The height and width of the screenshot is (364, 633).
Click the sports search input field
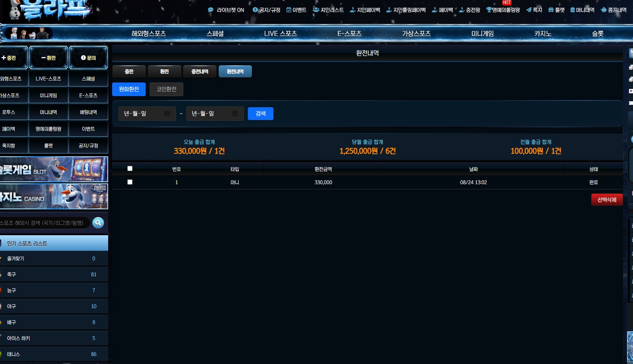44,223
